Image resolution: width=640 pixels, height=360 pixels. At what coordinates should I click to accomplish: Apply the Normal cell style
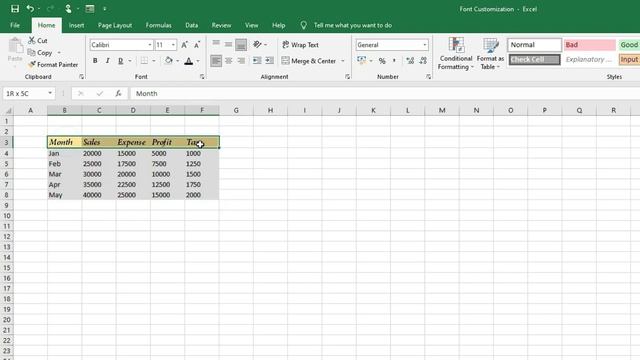[534, 45]
